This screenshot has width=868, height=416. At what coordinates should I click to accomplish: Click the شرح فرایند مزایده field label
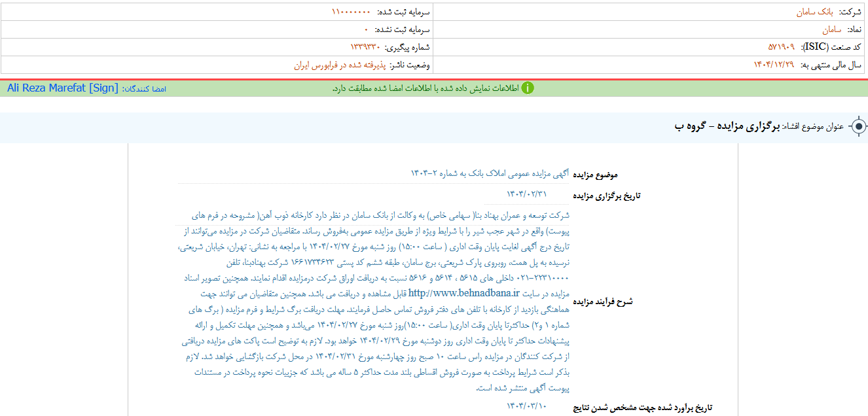click(x=603, y=302)
